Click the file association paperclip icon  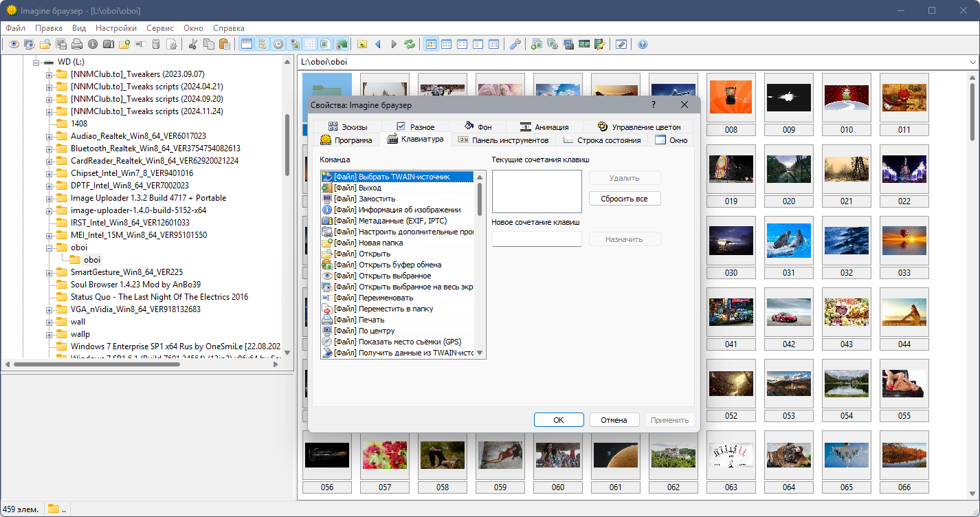[x=621, y=45]
